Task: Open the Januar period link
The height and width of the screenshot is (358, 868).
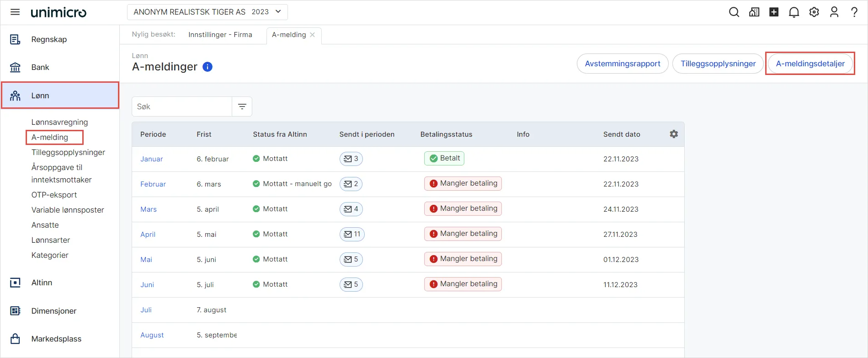Action: coord(151,159)
